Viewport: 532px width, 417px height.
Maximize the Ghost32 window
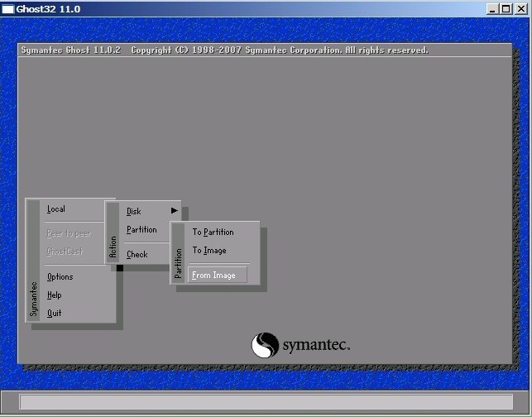point(506,9)
